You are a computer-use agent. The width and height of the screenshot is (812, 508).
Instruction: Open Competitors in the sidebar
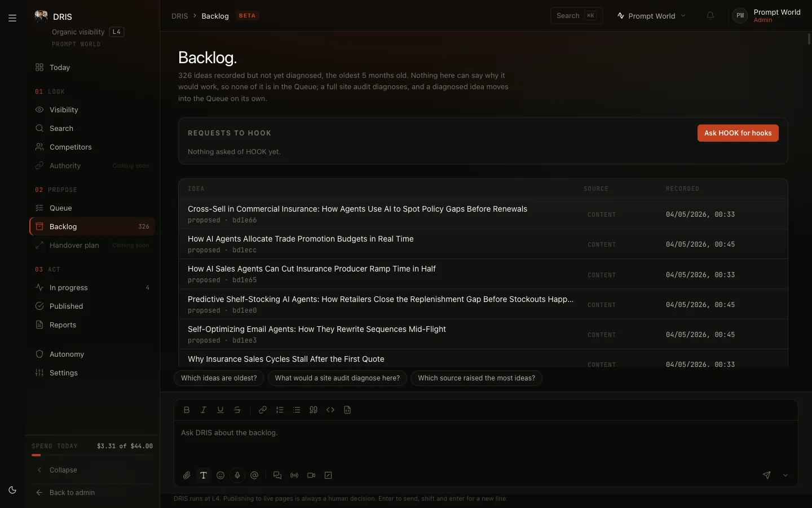pyautogui.click(x=92, y=147)
